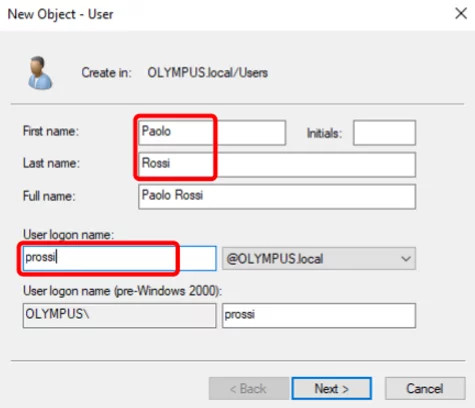The height and width of the screenshot is (408, 475).
Task: Close the New Object - User dialog
Action: pos(461,14)
